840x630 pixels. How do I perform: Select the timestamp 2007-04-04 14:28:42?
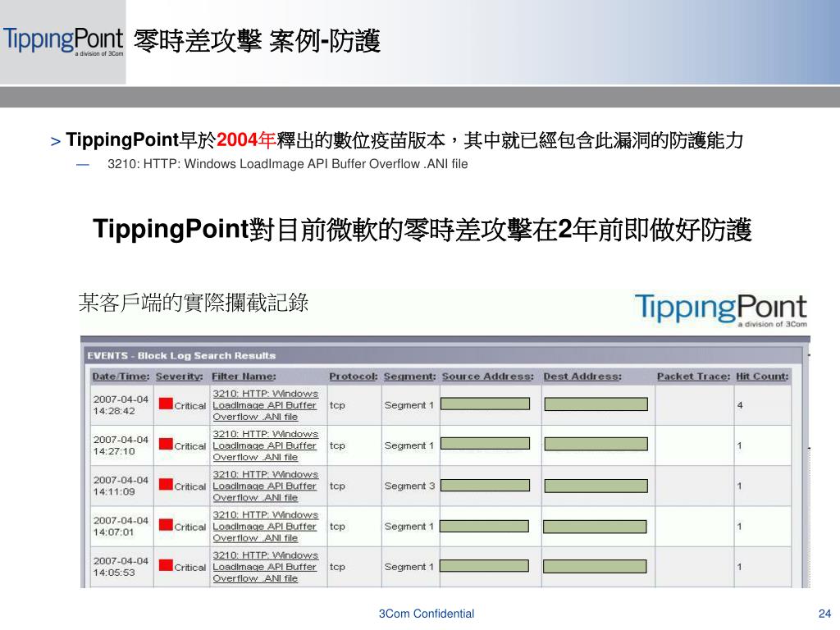click(121, 405)
